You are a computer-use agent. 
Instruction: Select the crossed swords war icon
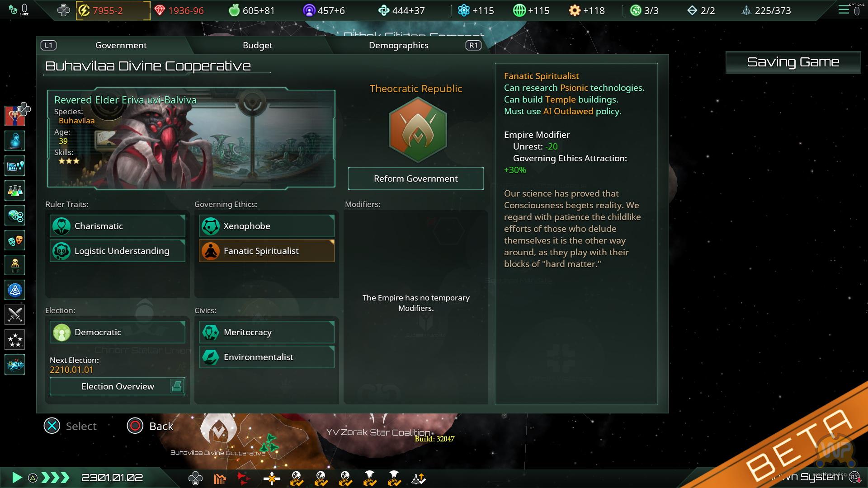click(15, 315)
